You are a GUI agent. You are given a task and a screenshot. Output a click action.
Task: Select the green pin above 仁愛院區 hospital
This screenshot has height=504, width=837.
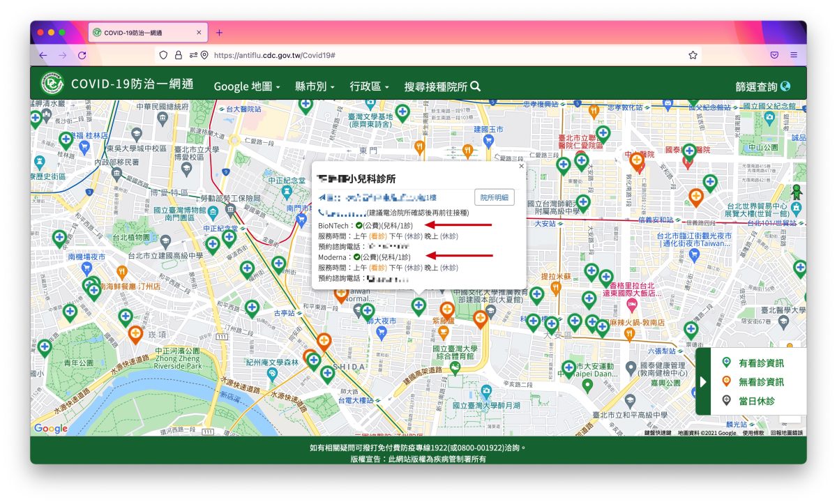(604, 133)
